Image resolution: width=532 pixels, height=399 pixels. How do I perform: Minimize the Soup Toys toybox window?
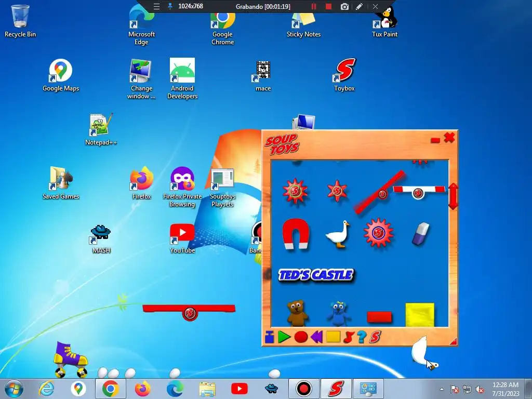point(435,140)
